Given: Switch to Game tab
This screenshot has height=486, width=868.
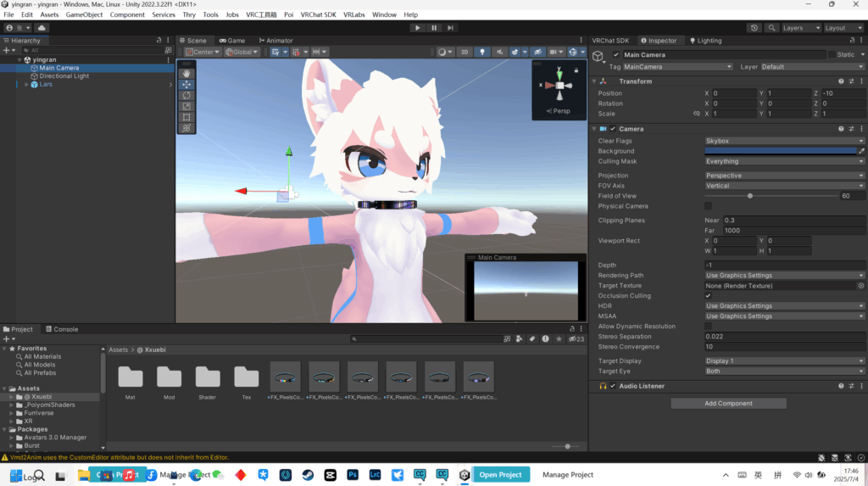Looking at the screenshot, I should click(232, 41).
